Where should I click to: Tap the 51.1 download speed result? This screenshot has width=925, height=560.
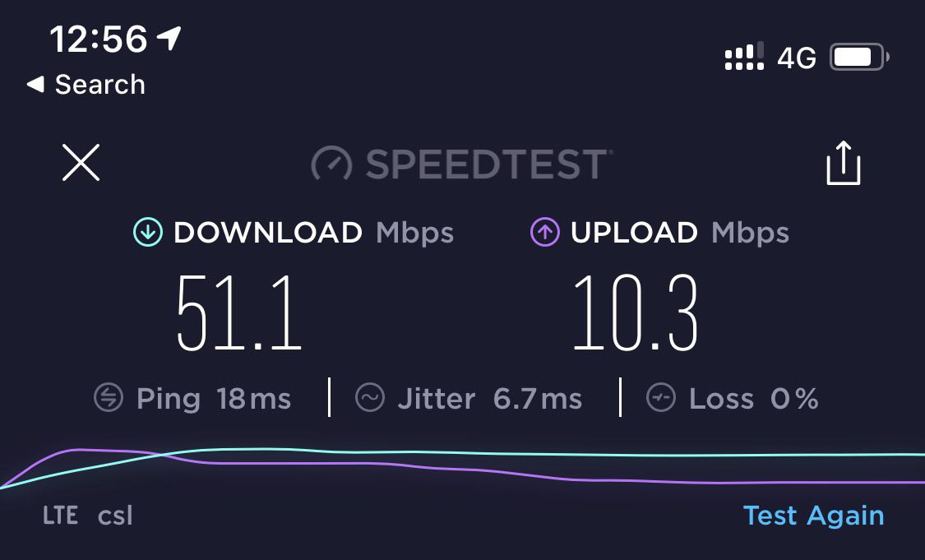point(239,312)
